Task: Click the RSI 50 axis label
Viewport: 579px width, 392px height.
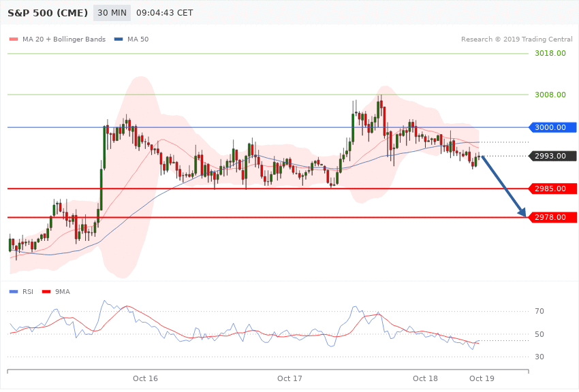Action: point(539,334)
